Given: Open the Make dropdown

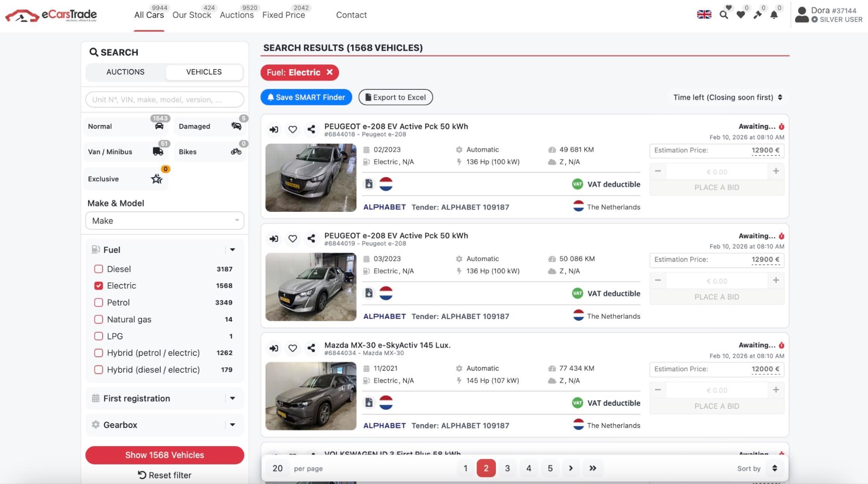Looking at the screenshot, I should (165, 221).
